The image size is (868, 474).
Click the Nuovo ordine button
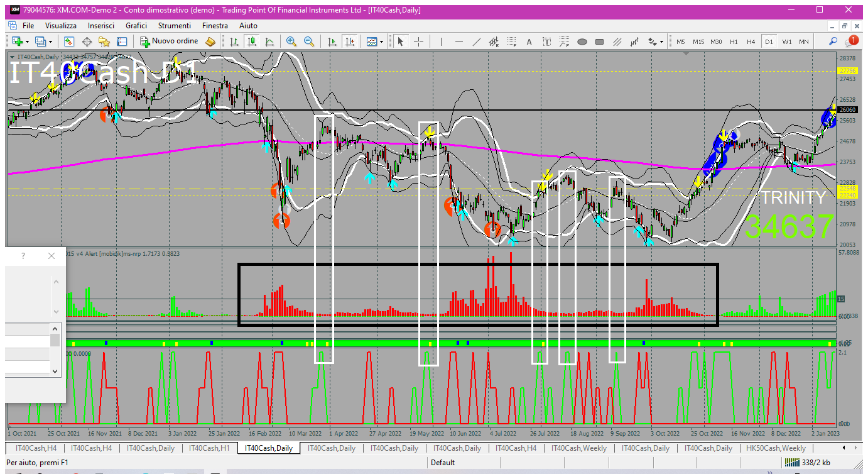pyautogui.click(x=170, y=41)
